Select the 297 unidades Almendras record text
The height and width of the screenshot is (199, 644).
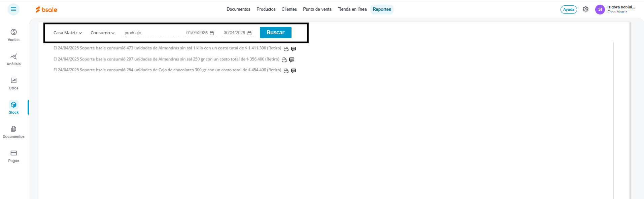(x=166, y=59)
